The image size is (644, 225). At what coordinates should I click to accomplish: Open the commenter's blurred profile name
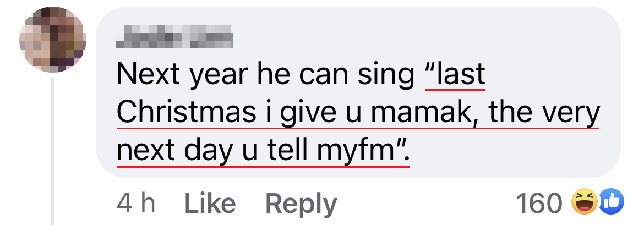174,37
